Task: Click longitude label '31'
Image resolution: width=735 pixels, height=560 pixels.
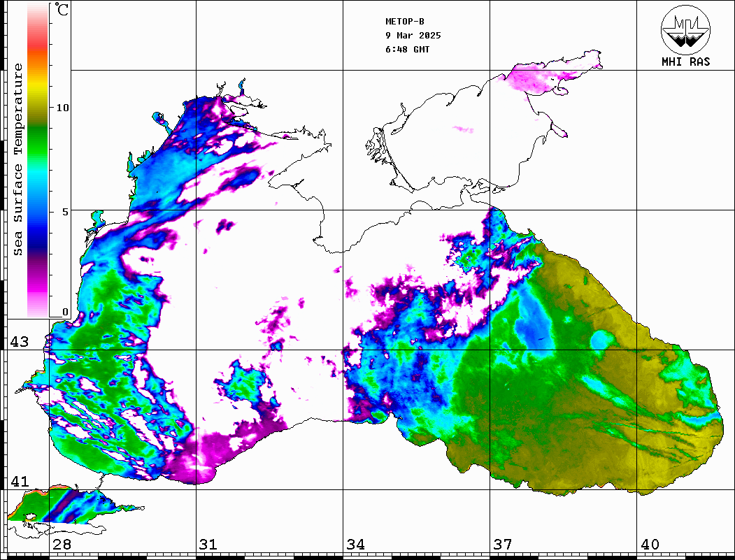Action: [208, 545]
